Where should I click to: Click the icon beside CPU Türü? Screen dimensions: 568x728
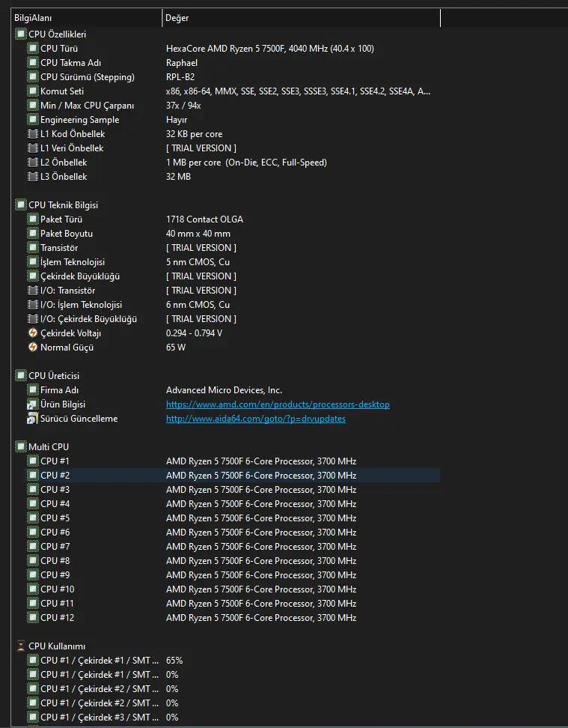(32, 48)
